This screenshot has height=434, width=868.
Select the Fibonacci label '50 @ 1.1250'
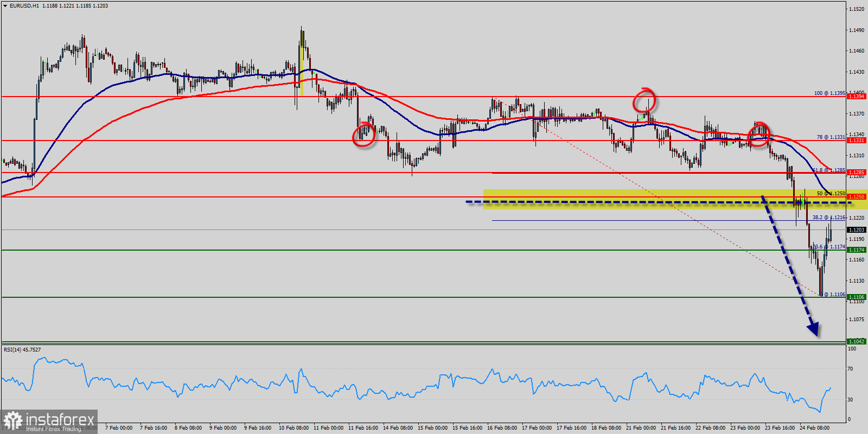click(831, 194)
